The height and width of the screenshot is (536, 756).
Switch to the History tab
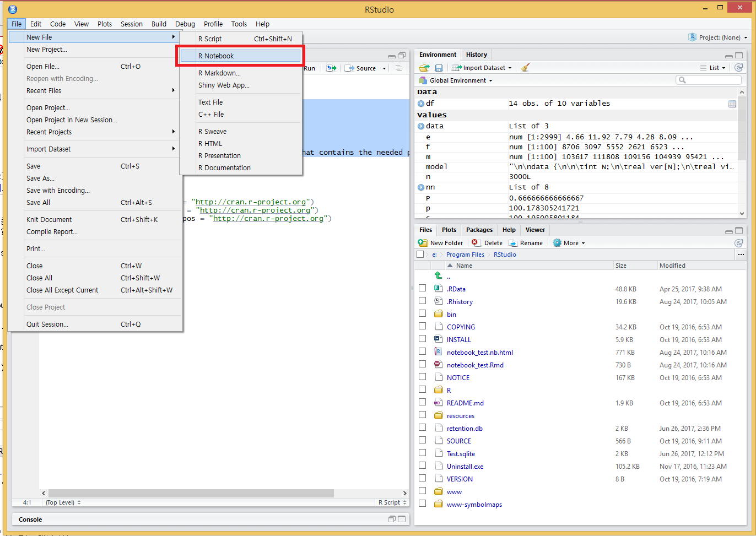point(476,55)
